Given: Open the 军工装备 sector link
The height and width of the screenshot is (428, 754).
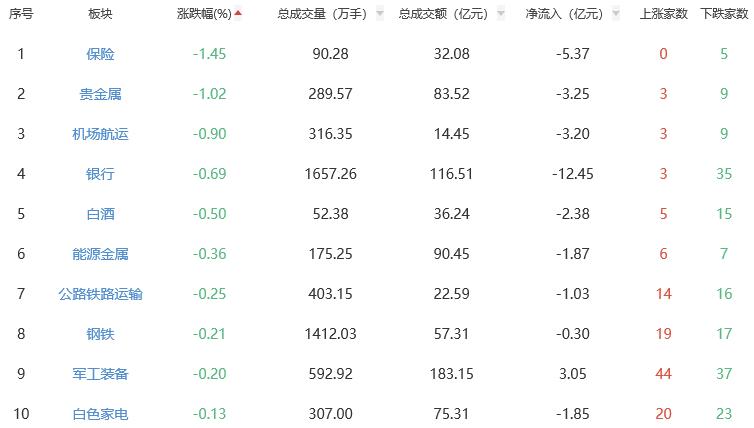Looking at the screenshot, I should pos(100,374).
